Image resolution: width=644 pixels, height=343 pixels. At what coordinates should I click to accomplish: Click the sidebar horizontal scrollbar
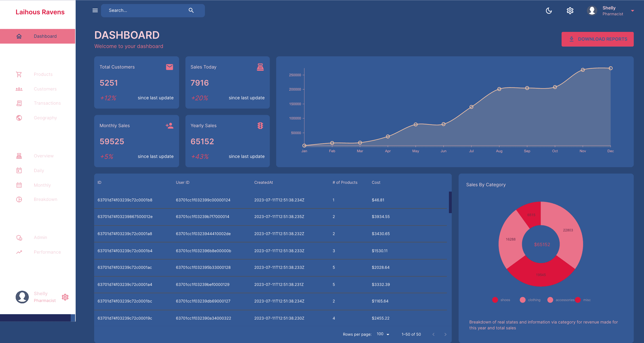point(35,318)
